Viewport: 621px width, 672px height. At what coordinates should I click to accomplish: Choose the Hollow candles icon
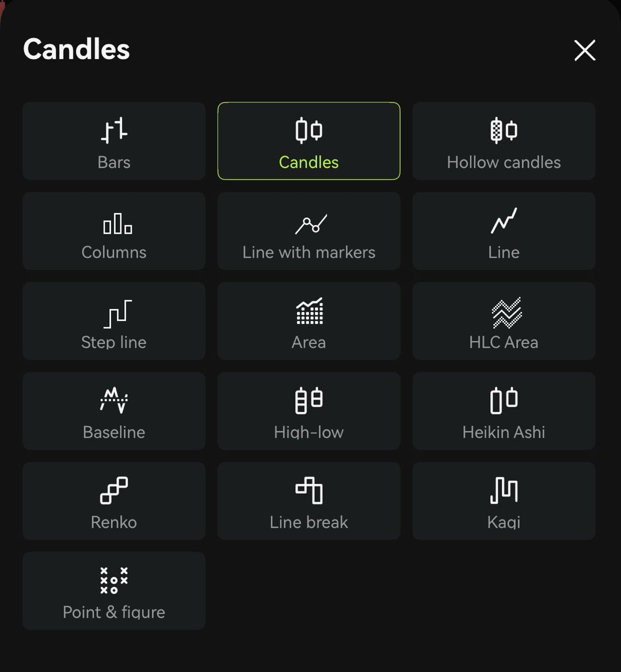coord(504,130)
